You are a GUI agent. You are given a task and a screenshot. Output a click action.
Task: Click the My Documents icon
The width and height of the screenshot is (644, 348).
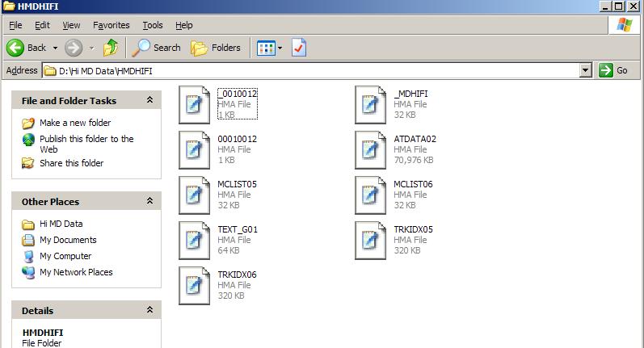[28, 240]
